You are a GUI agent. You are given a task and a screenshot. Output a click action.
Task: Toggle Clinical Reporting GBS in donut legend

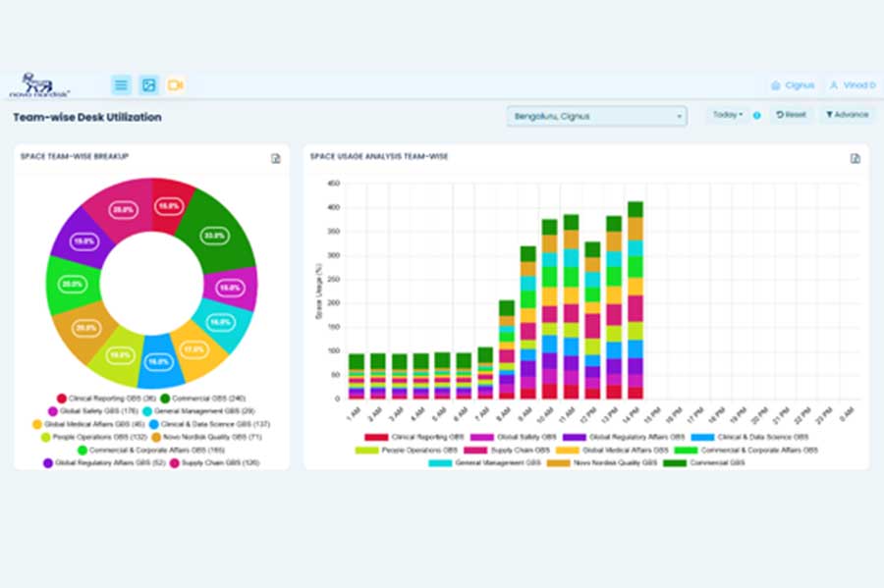(x=102, y=399)
